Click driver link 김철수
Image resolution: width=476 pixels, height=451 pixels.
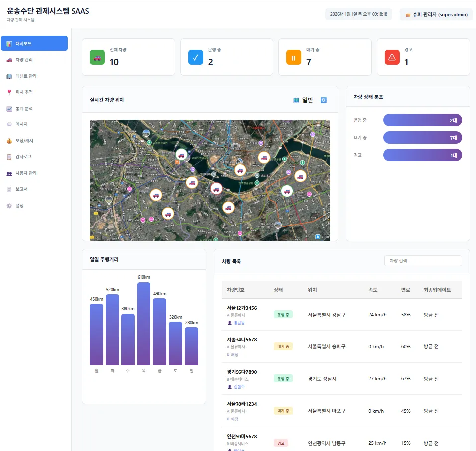pos(239,387)
